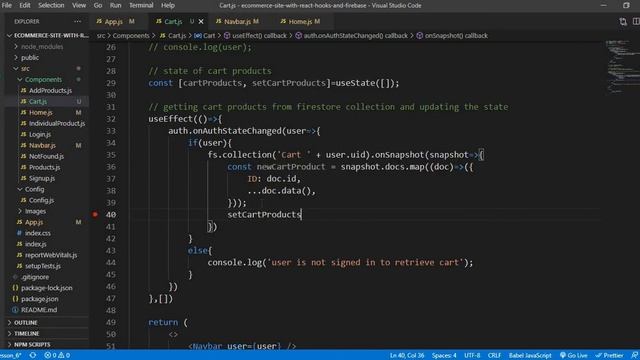Open the Go menu
Screen dimensions: 640x360
pos(98,5)
